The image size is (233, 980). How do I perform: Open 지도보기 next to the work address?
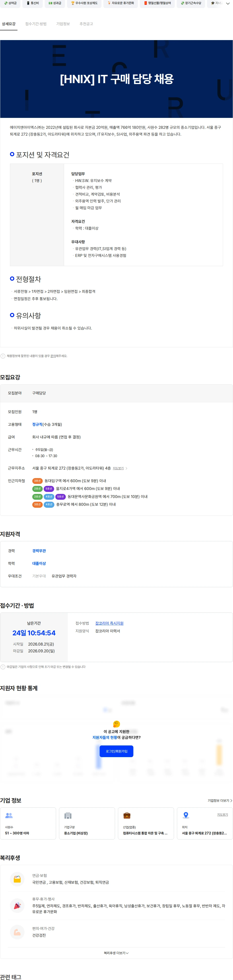point(118,468)
